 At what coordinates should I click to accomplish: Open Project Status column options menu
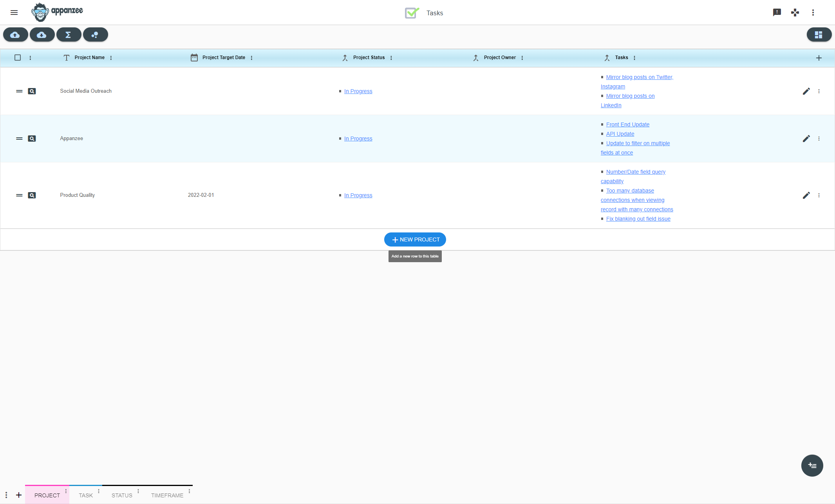391,58
